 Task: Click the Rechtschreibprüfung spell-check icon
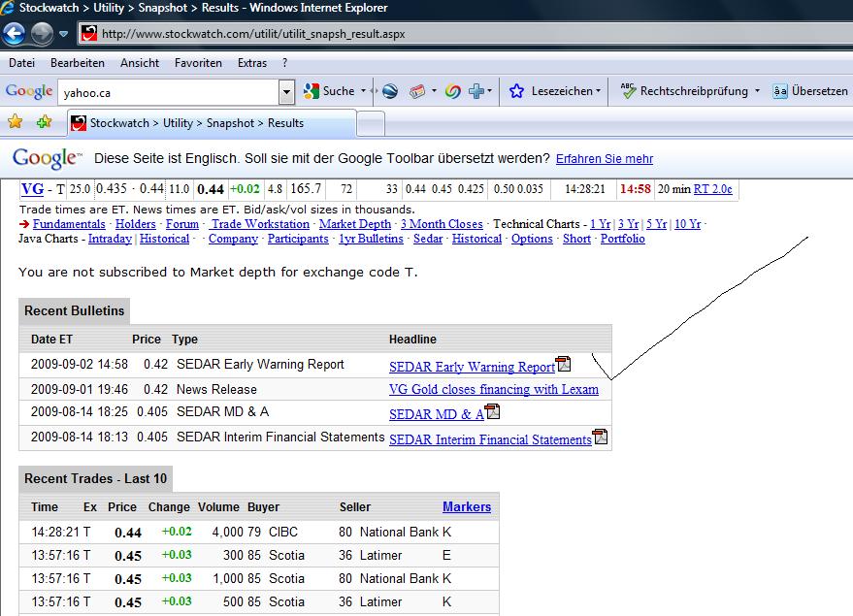coord(628,91)
